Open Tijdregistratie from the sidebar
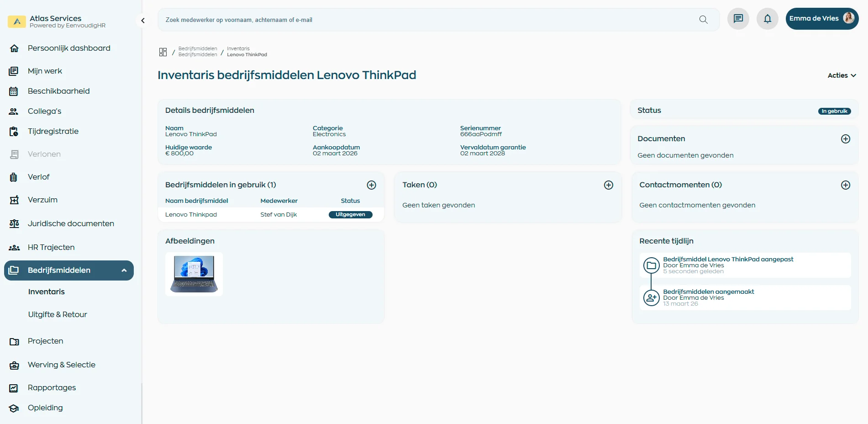 53,131
